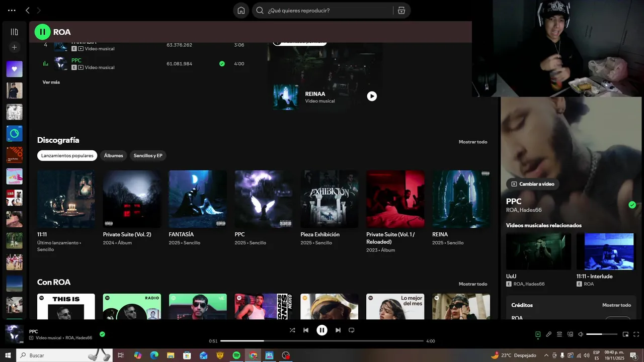Screen dimensions: 644x362
Task: Select 'Sencillos y EP' filter chip
Action: click(148, 156)
